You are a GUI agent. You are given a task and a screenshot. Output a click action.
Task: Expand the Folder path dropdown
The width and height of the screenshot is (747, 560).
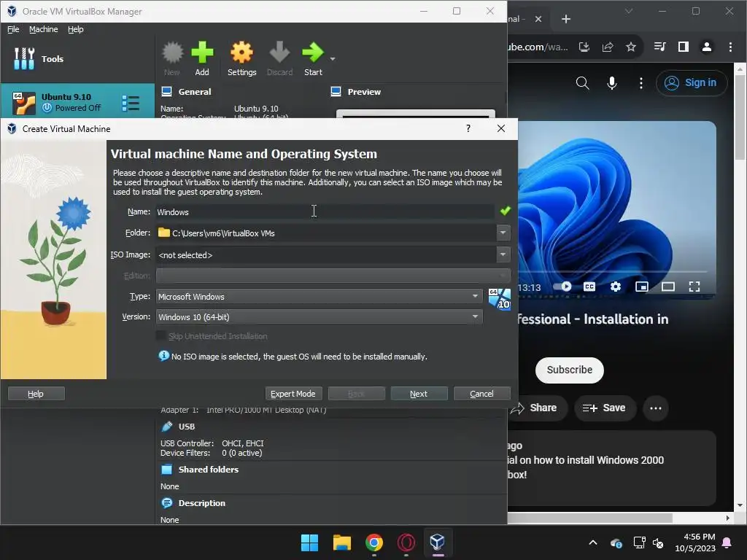(x=503, y=233)
